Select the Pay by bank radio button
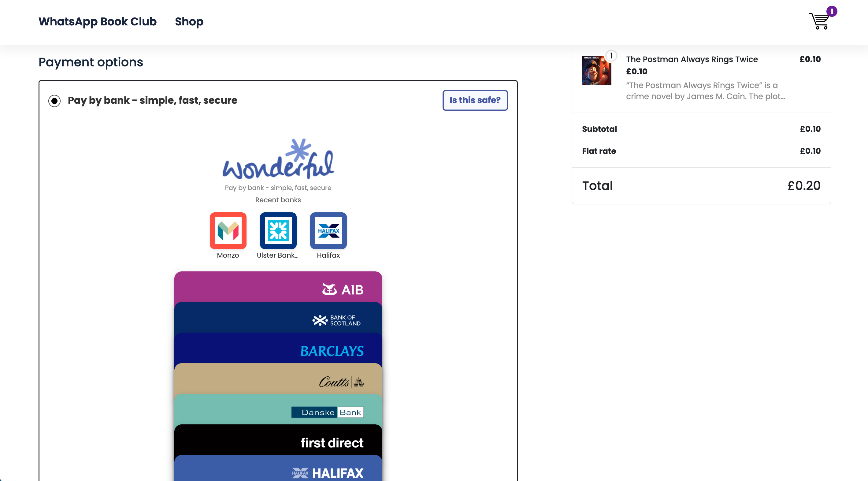Image resolution: width=868 pixels, height=481 pixels. click(x=54, y=101)
